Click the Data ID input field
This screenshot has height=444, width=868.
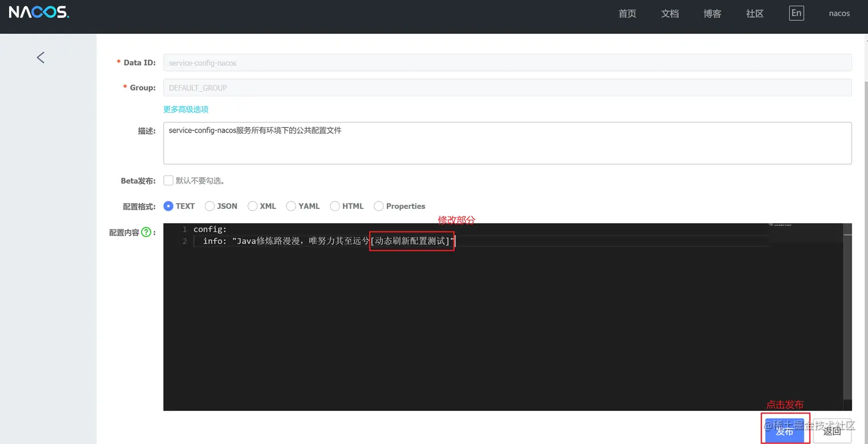(507, 63)
